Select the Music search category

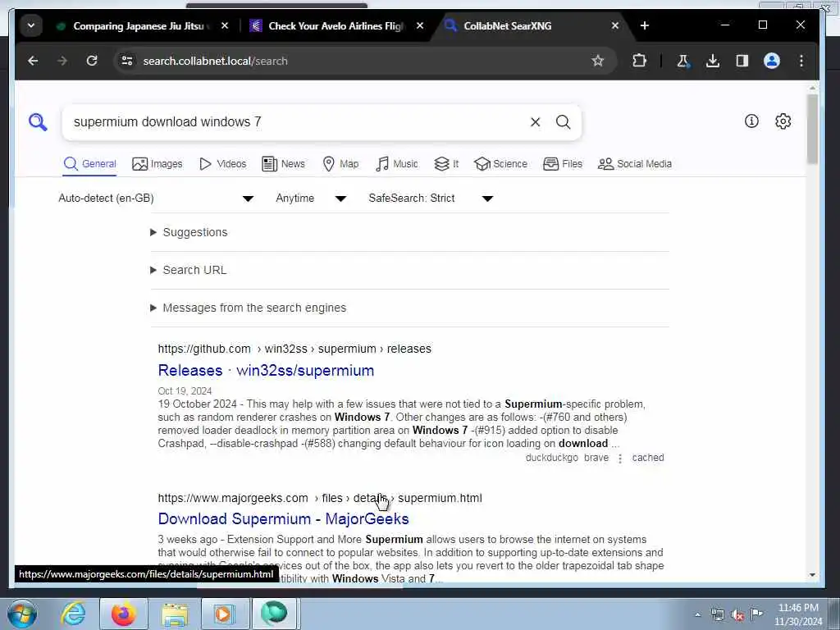396,164
